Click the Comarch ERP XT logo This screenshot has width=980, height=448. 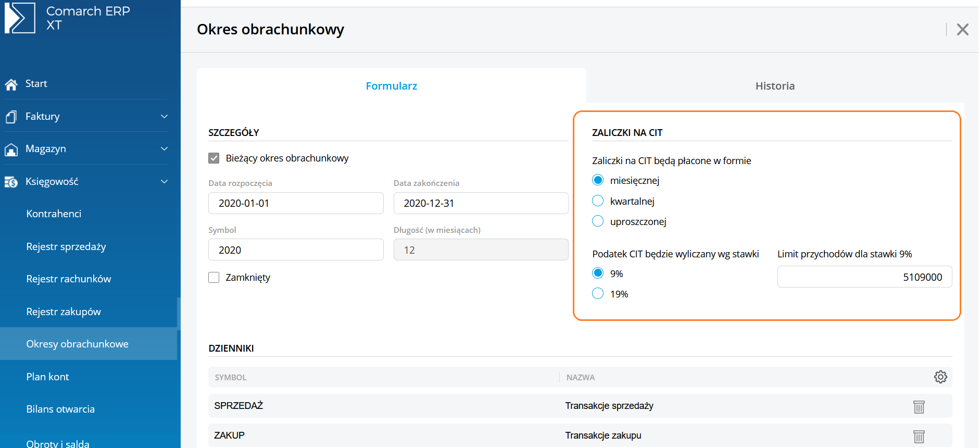(x=20, y=18)
